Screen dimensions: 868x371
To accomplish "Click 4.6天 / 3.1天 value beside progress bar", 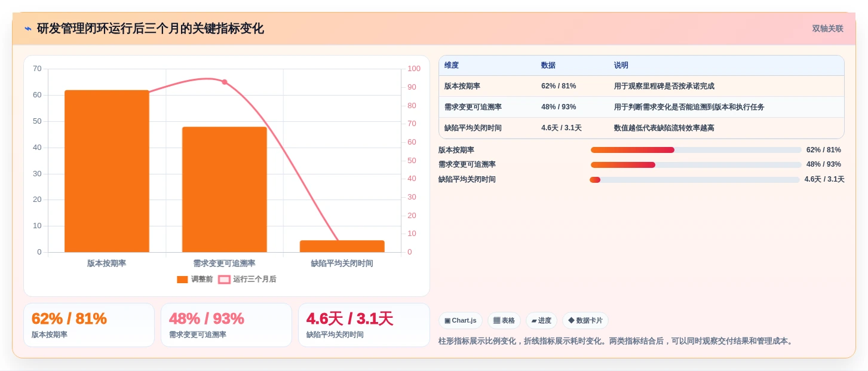I will [x=824, y=179].
